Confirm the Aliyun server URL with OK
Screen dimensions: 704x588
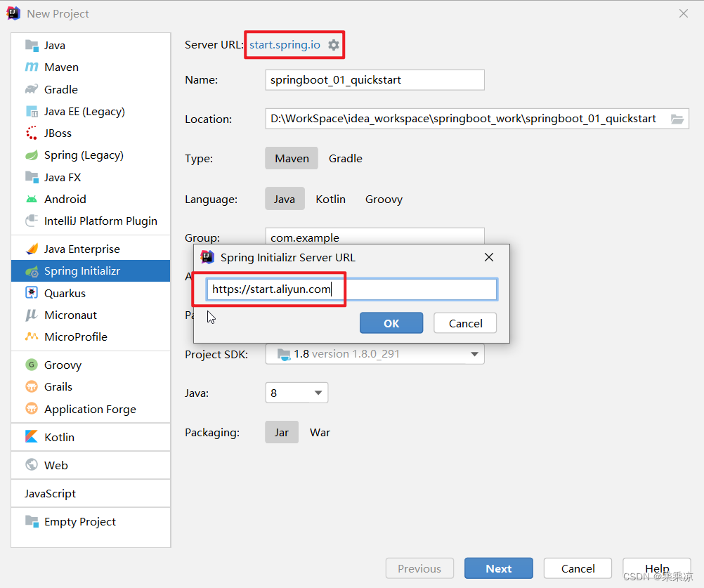391,322
